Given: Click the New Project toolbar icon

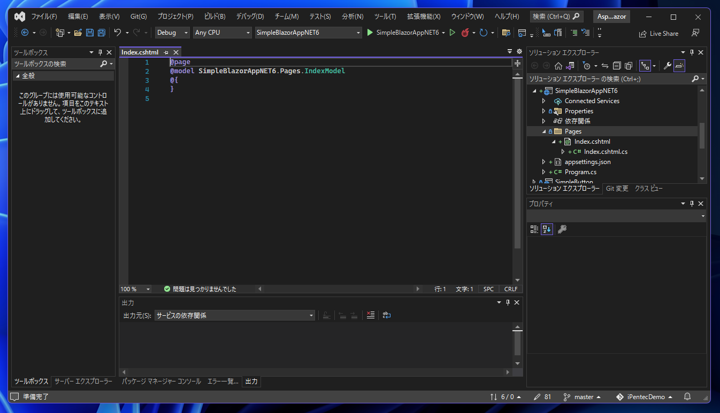Looking at the screenshot, I should 60,33.
